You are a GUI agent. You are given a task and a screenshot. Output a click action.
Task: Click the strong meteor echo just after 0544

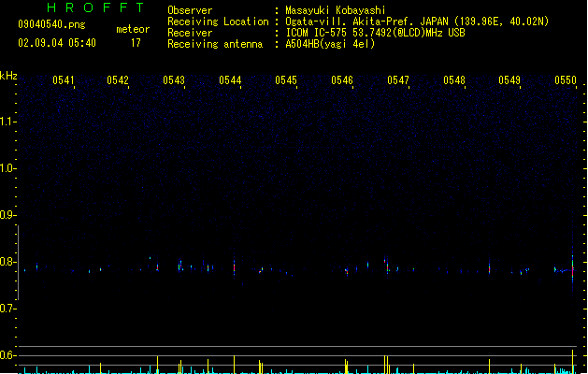point(234,267)
